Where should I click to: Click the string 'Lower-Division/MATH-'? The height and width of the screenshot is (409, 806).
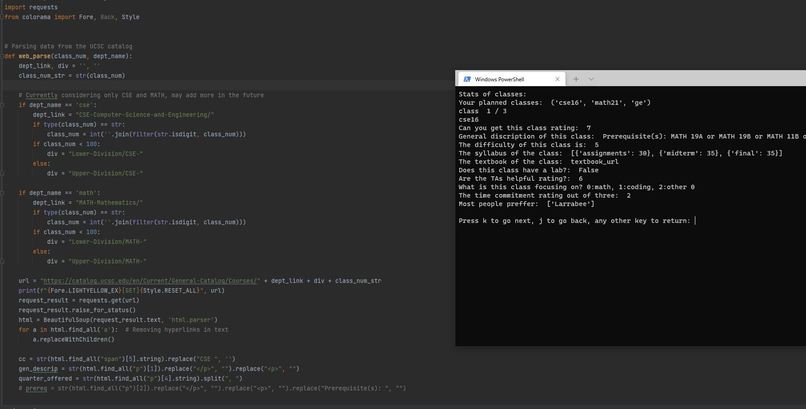108,241
